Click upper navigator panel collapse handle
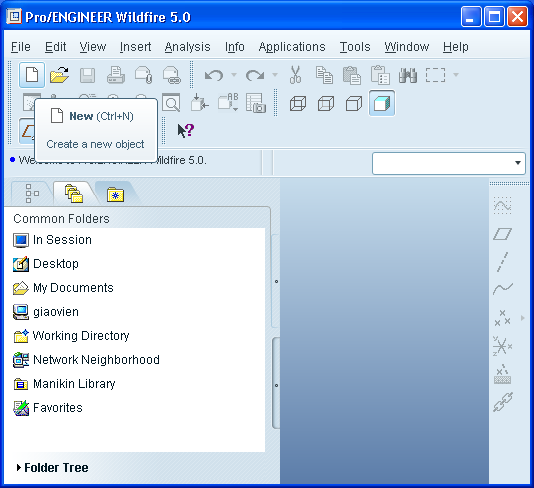The image size is (534, 488). [276, 282]
